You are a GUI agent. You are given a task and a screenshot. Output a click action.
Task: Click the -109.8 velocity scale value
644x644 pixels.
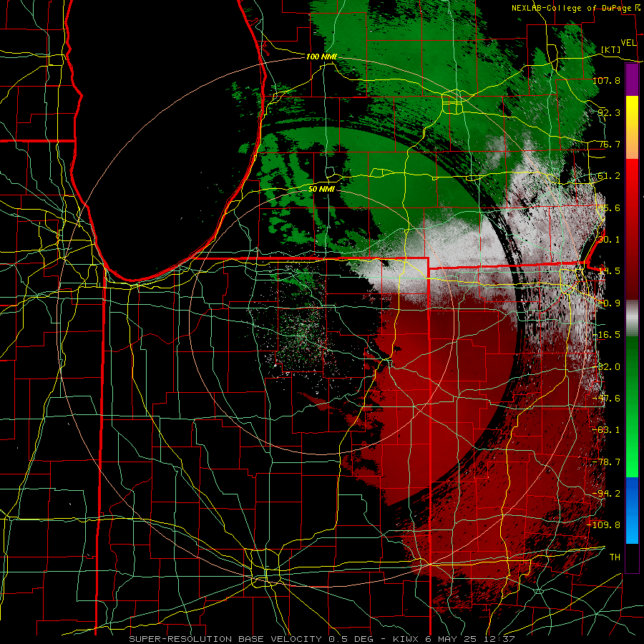[603, 525]
